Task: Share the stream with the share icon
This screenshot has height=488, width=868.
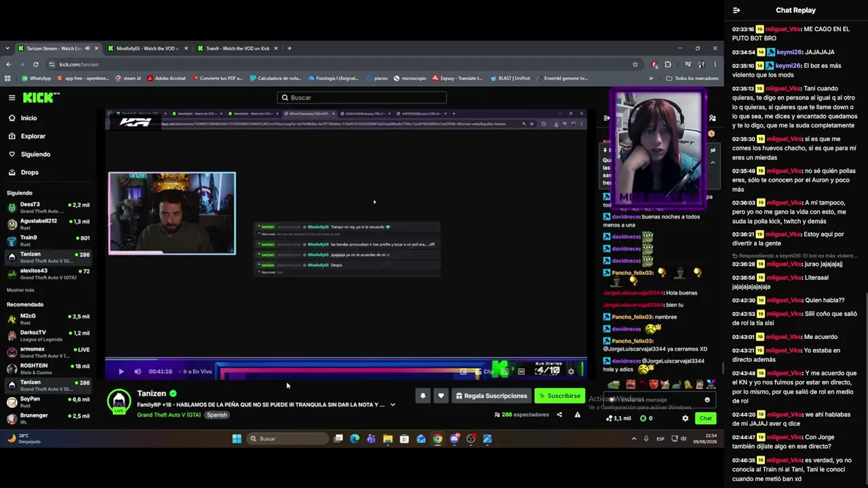Action: click(559, 415)
